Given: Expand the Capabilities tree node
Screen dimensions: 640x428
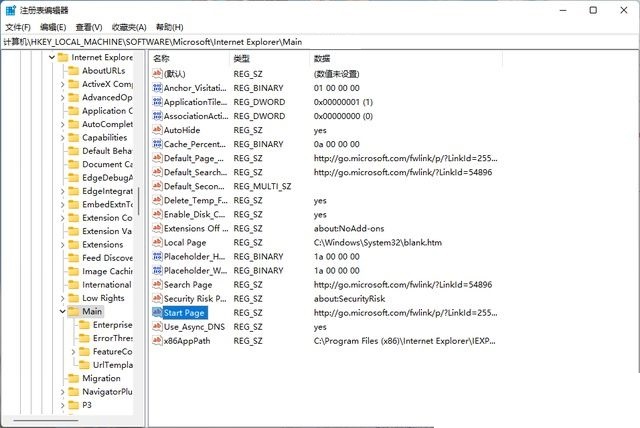Looking at the screenshot, I should tap(62, 138).
